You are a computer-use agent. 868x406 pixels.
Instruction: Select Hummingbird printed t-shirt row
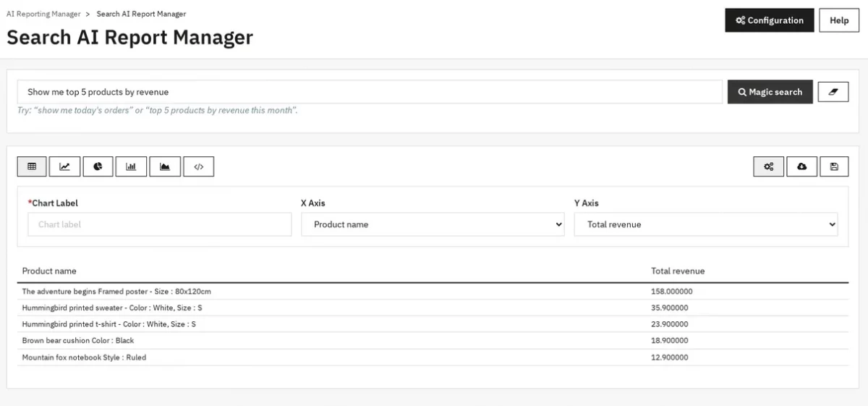tap(433, 324)
